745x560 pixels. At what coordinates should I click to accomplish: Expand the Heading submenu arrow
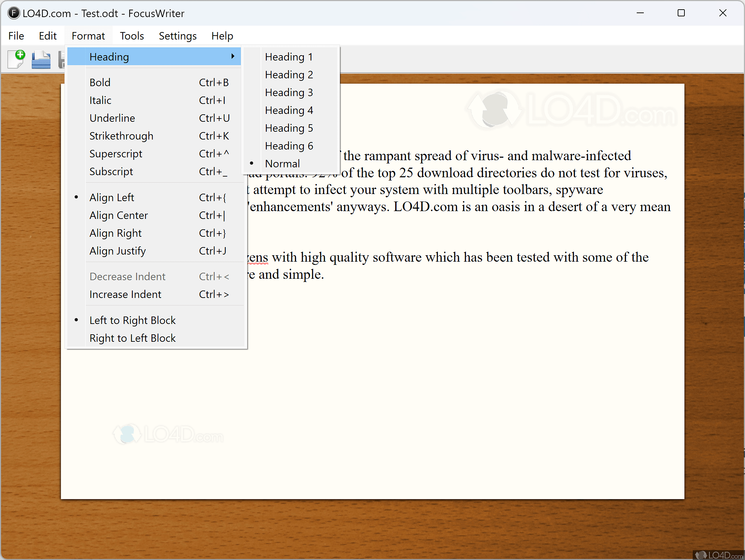point(233,56)
